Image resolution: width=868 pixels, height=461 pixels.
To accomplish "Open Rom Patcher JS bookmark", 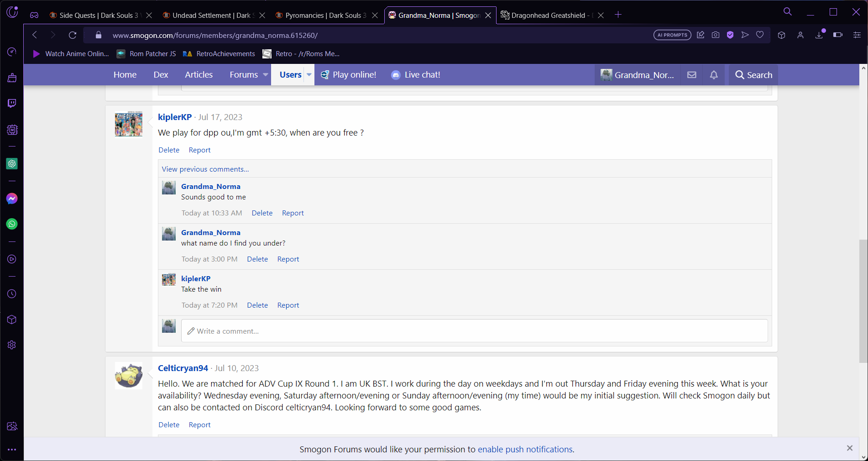I will pyautogui.click(x=146, y=54).
